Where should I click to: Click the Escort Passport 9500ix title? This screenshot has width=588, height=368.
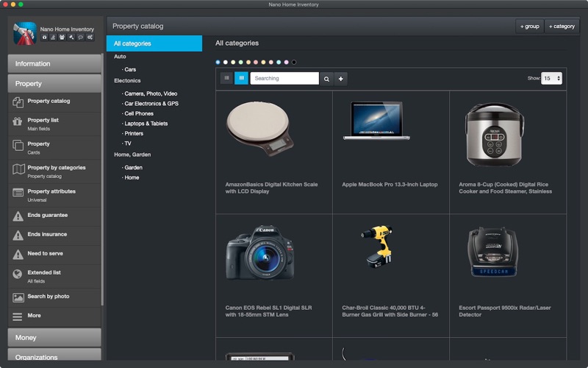(505, 311)
